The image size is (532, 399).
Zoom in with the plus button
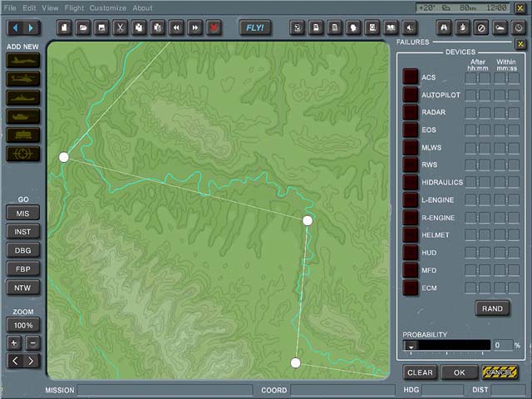click(14, 342)
